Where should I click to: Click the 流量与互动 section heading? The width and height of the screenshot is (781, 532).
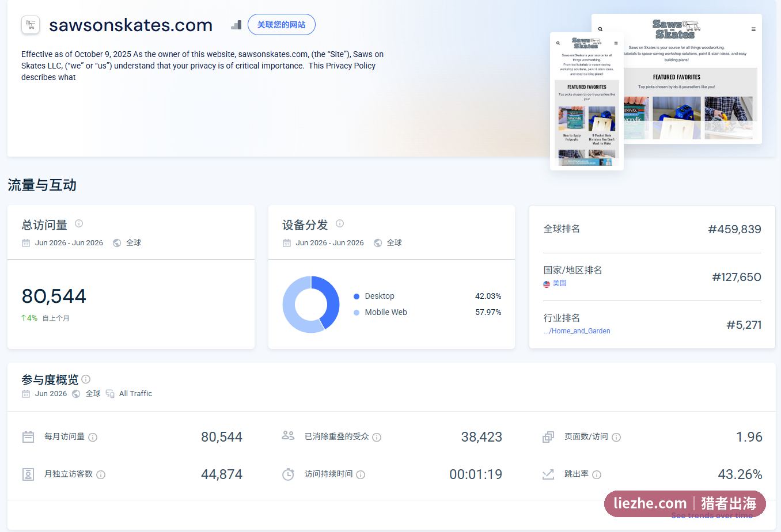coord(42,185)
